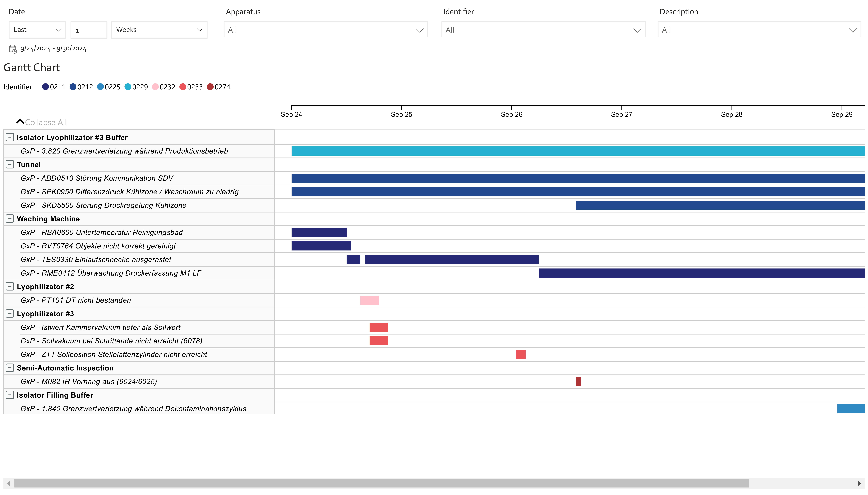Collapse Isolator Lyophilizator #3 Buffer group
This screenshot has width=868, height=495.
pyautogui.click(x=10, y=137)
